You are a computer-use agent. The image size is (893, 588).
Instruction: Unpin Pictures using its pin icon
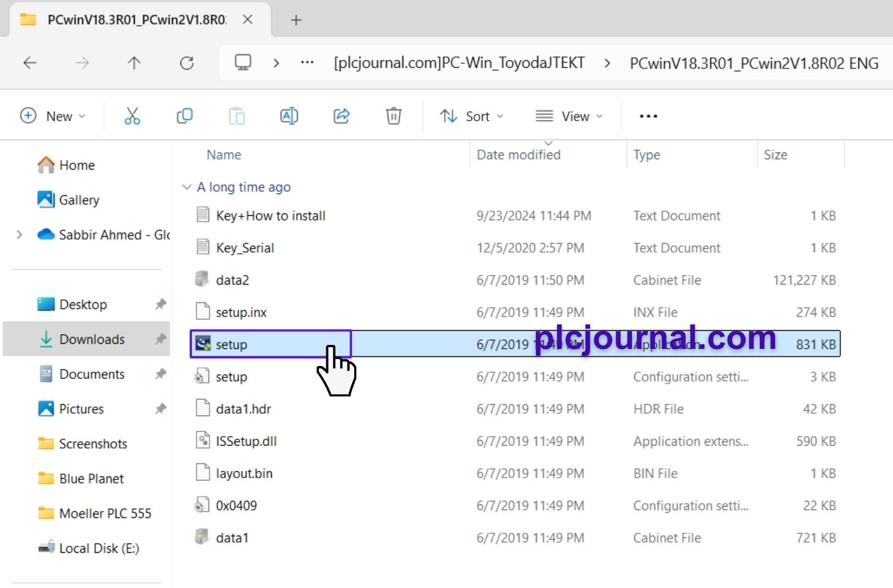click(161, 409)
